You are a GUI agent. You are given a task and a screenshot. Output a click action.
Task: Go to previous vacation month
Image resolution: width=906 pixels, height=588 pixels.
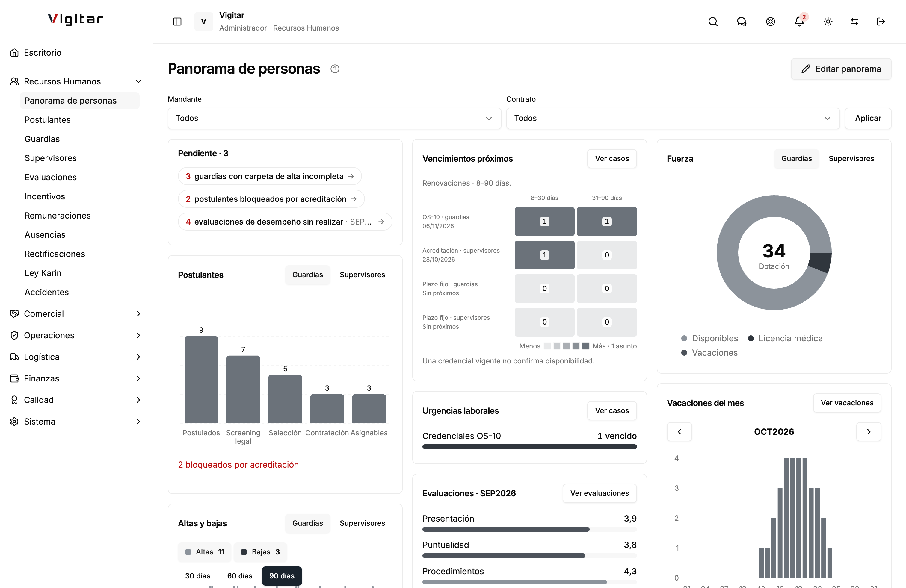coord(679,432)
